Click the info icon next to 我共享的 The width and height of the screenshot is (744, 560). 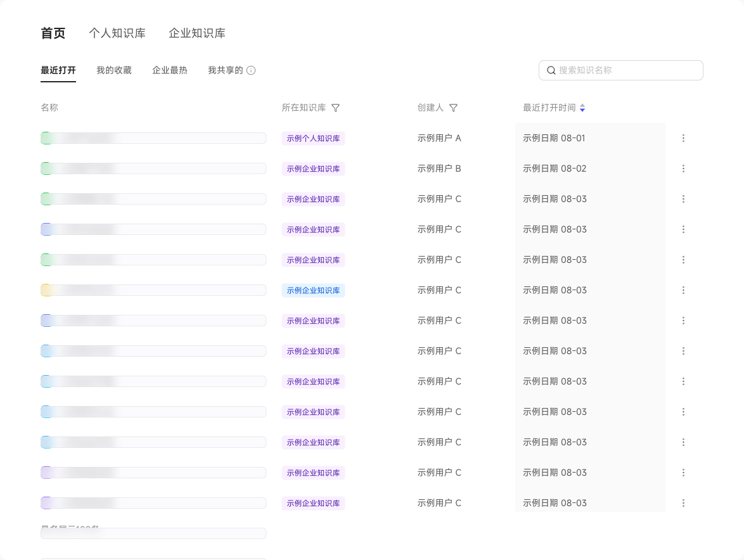[251, 71]
